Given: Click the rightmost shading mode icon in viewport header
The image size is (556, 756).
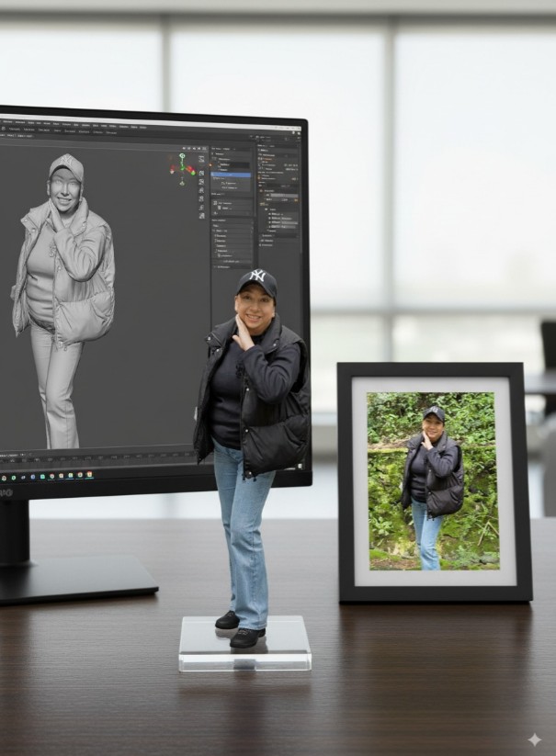Looking at the screenshot, I should 204,149.
